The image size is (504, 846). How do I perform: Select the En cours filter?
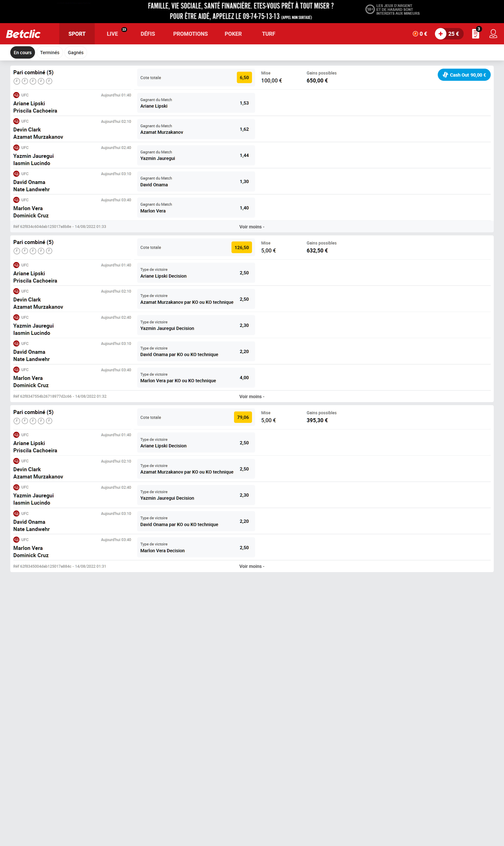[22, 52]
